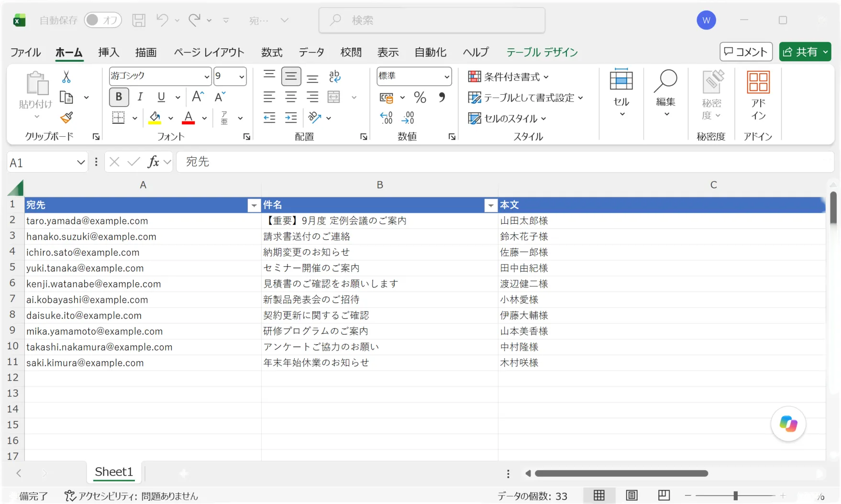Increase font size with larger A icon
Image resolution: width=841 pixels, height=504 pixels.
click(x=198, y=97)
